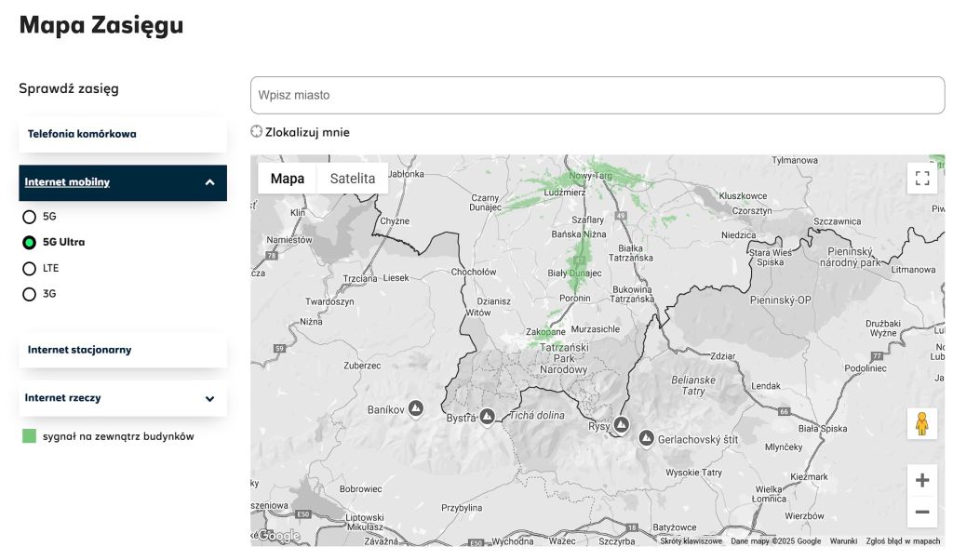
Task: Select the LTE radio option
Action: point(30,269)
